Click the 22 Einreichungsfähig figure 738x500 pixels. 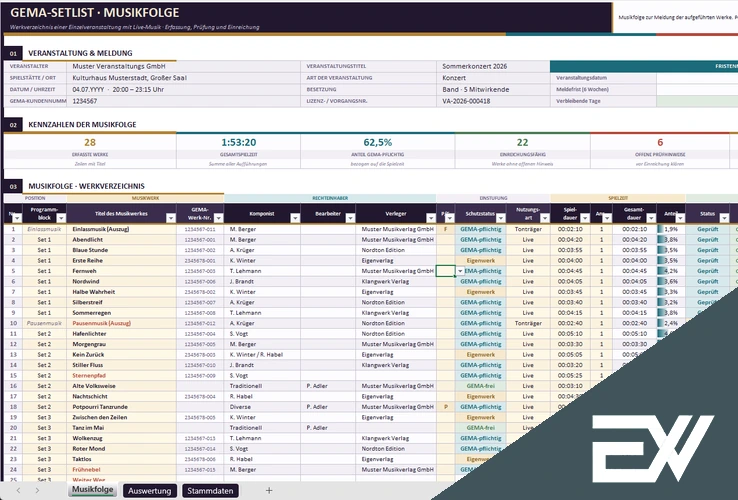[x=522, y=142]
